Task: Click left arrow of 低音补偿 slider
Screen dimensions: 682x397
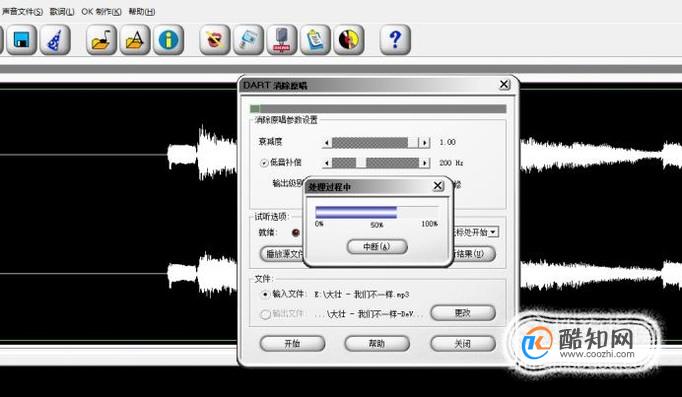Action: [x=327, y=163]
